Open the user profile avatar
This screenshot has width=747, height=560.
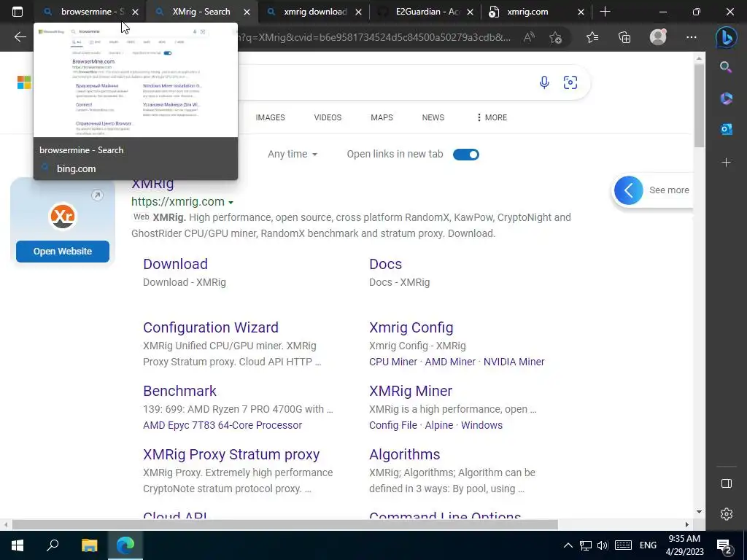(x=658, y=36)
